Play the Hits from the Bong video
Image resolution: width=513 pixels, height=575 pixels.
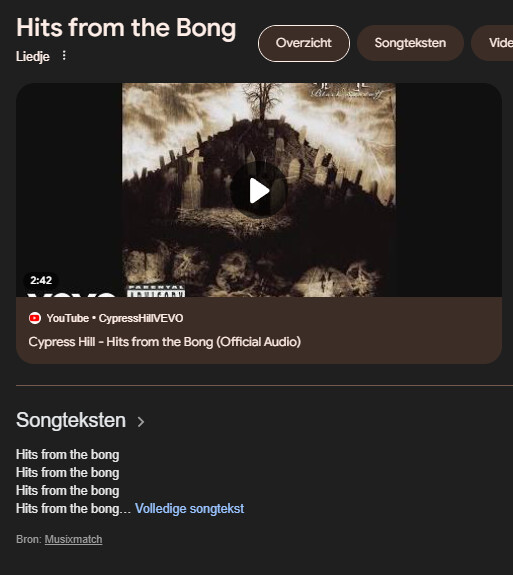pos(259,190)
